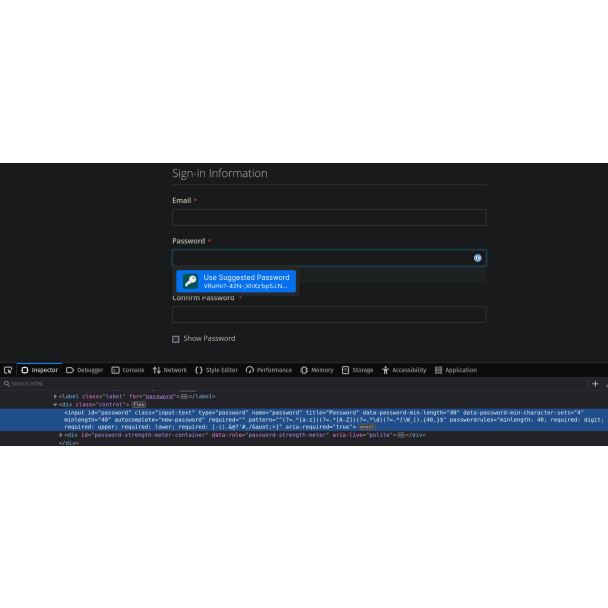Click the element picker icon in DevTools
This screenshot has width=608, height=608.
[8, 370]
